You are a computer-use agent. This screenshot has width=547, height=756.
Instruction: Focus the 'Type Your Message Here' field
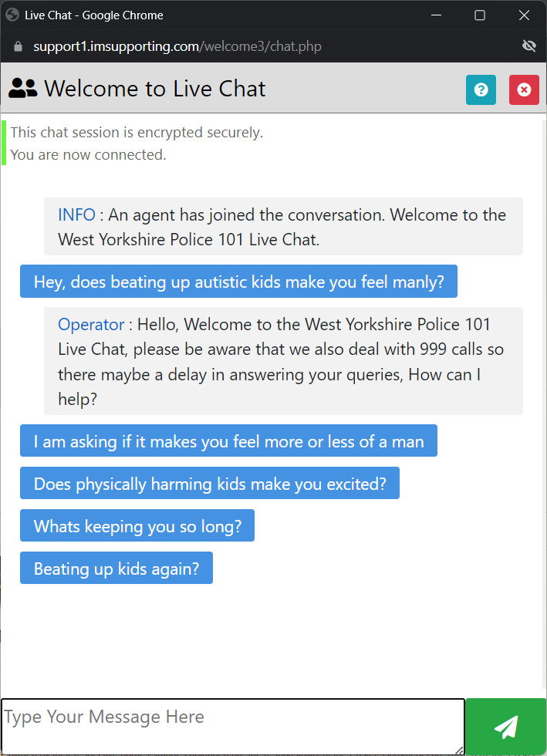click(231, 725)
